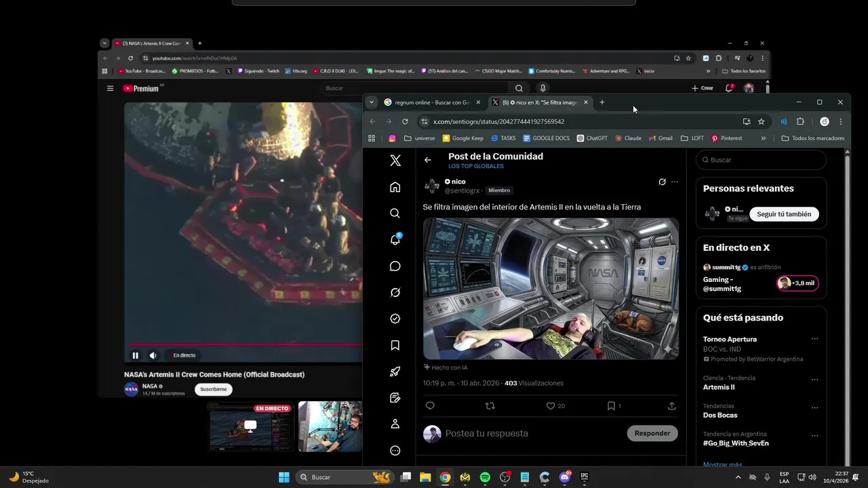Open X notifications bell
Screen dimensions: 868x488
point(395,239)
